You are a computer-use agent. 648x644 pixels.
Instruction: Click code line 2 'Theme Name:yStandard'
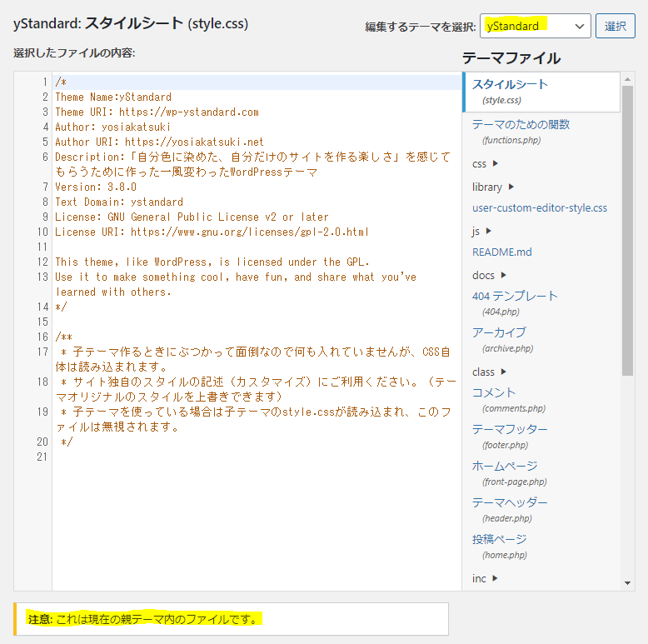tap(113, 97)
